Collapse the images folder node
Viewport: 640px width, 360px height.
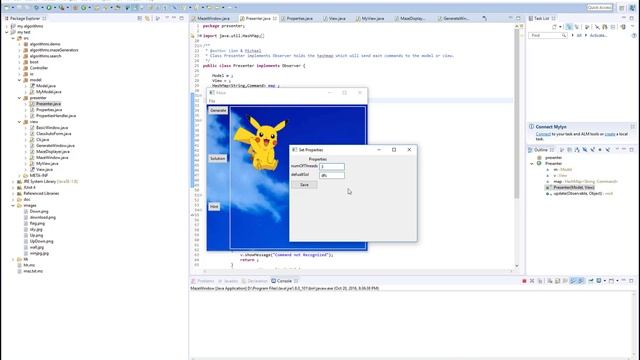tap(13, 205)
